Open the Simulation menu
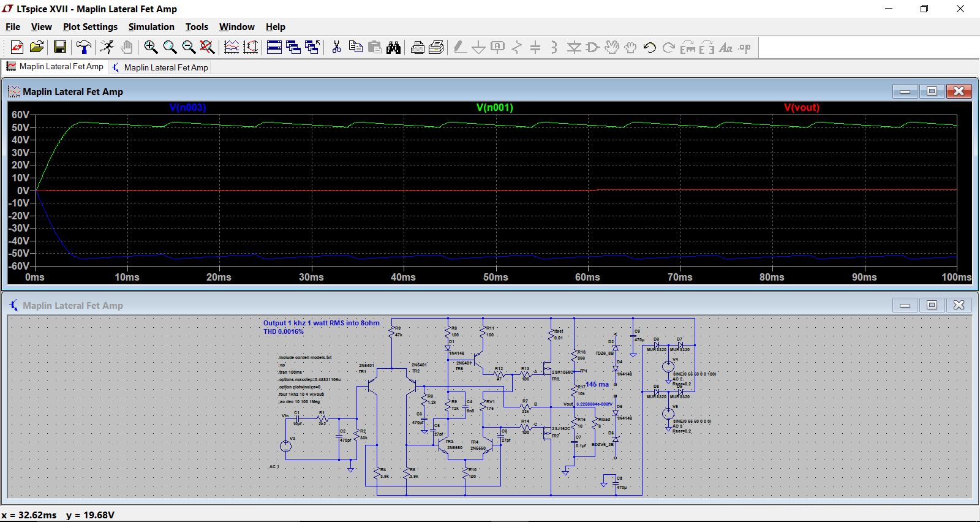 point(151,27)
